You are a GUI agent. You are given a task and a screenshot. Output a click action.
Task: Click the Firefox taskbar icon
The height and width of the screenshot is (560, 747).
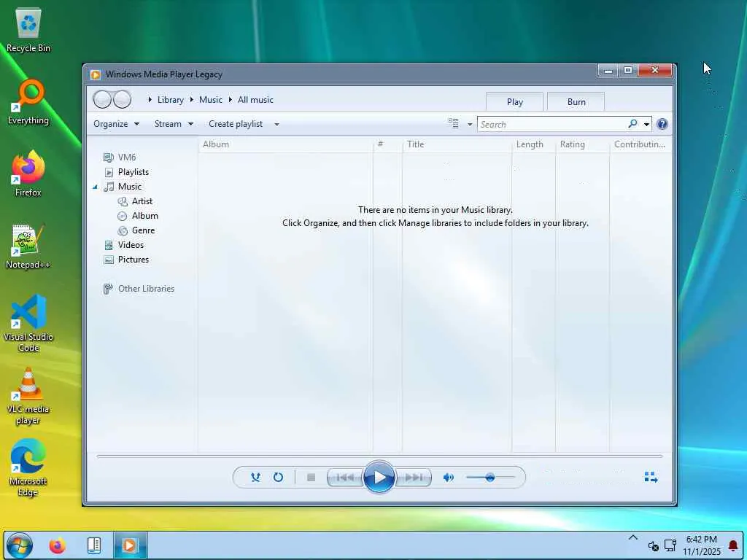[57, 545]
